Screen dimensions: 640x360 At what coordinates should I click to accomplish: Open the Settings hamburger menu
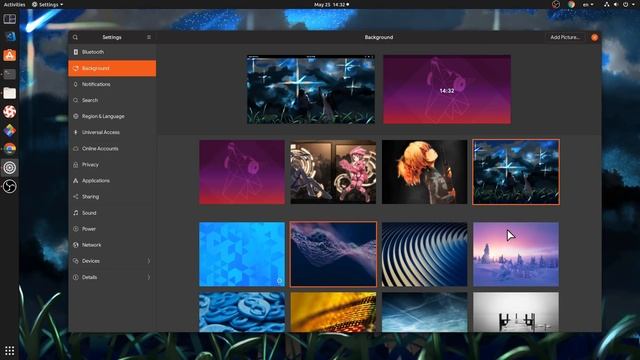(149, 37)
